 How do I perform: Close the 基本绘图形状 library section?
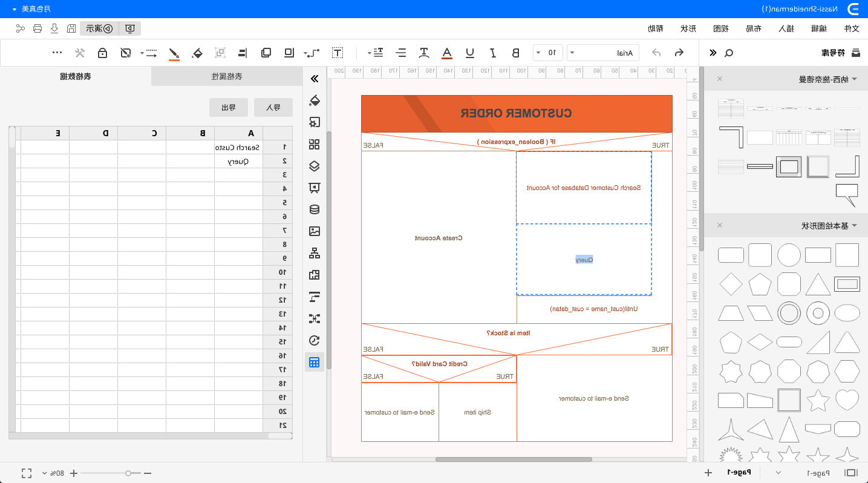point(720,225)
